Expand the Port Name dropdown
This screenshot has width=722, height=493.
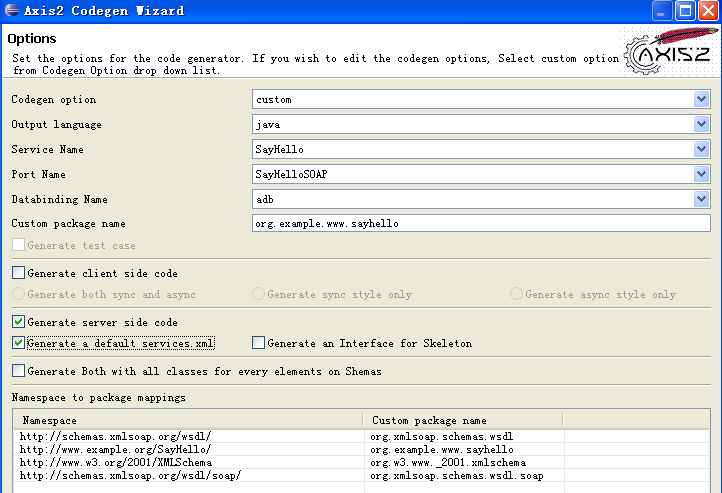point(701,174)
